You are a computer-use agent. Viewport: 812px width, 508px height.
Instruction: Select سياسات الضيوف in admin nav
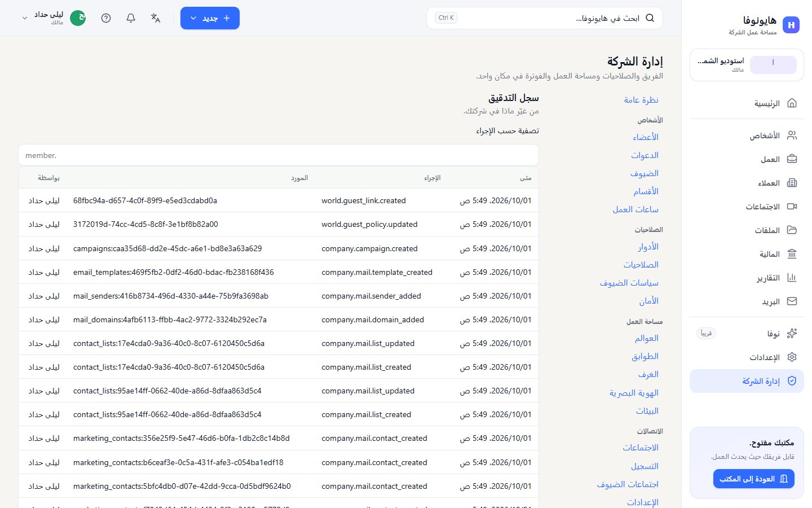629,283
